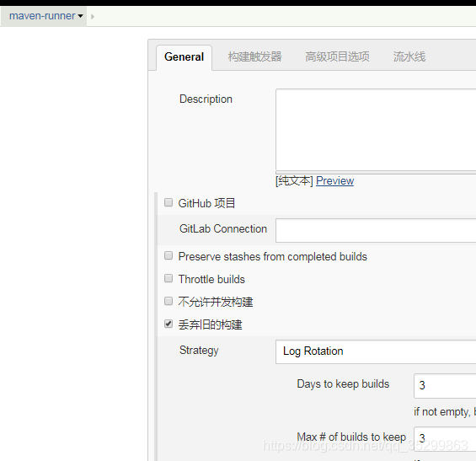Switch to the 流水线 tab

point(409,56)
